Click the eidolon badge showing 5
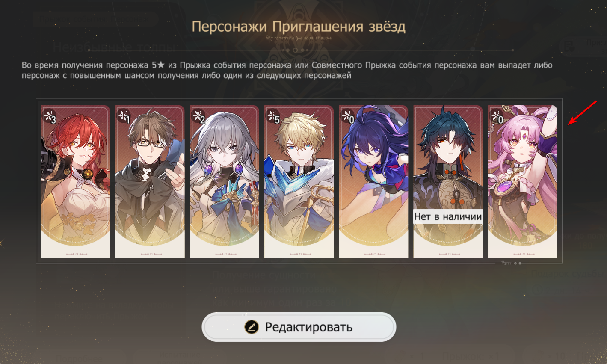607x364 pixels. click(273, 116)
